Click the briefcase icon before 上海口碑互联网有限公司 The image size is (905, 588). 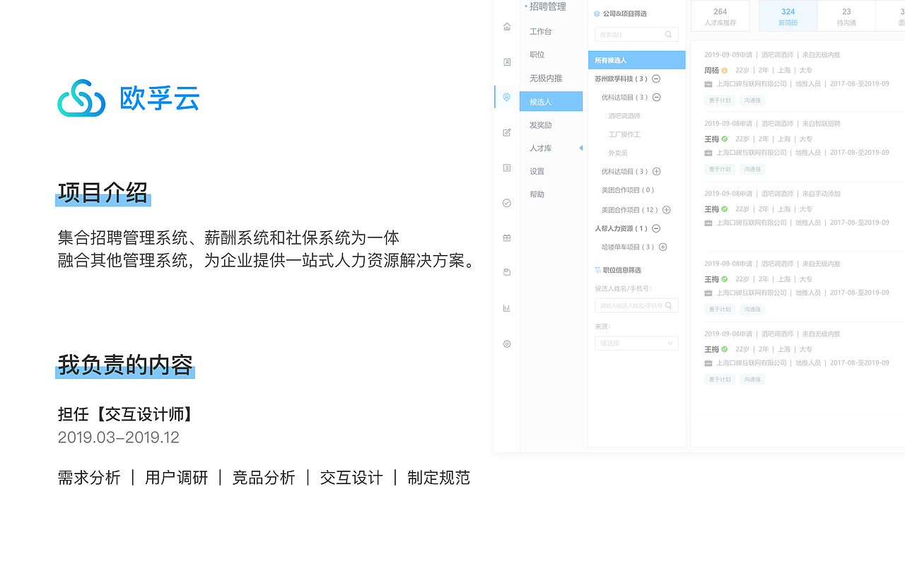pyautogui.click(x=707, y=83)
